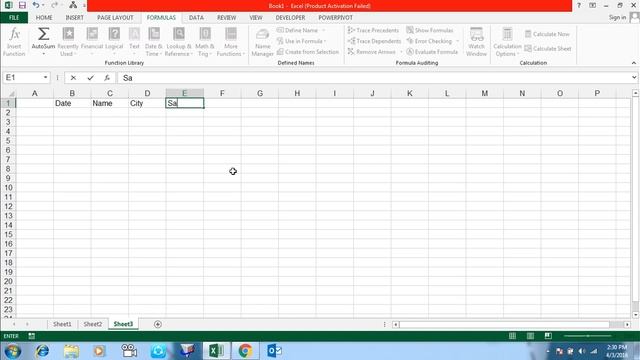Expand Use in Formula dropdown
The image size is (640, 360).
point(325,41)
